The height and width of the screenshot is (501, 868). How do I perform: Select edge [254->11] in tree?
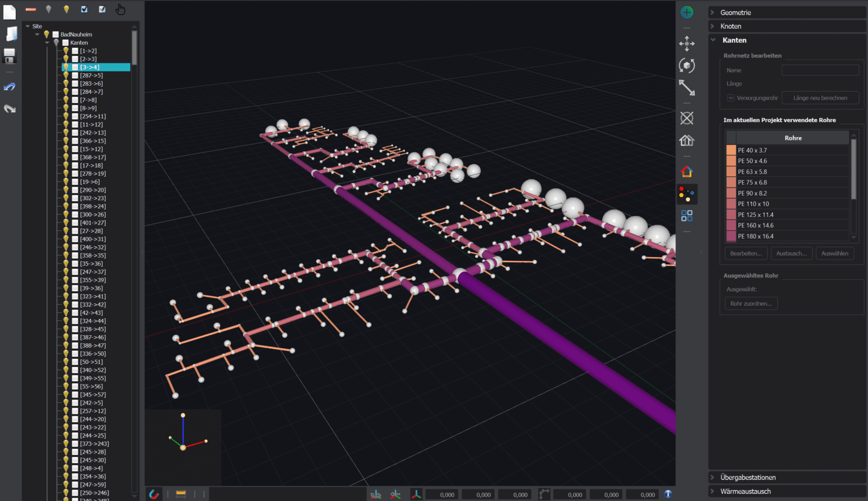pos(93,117)
